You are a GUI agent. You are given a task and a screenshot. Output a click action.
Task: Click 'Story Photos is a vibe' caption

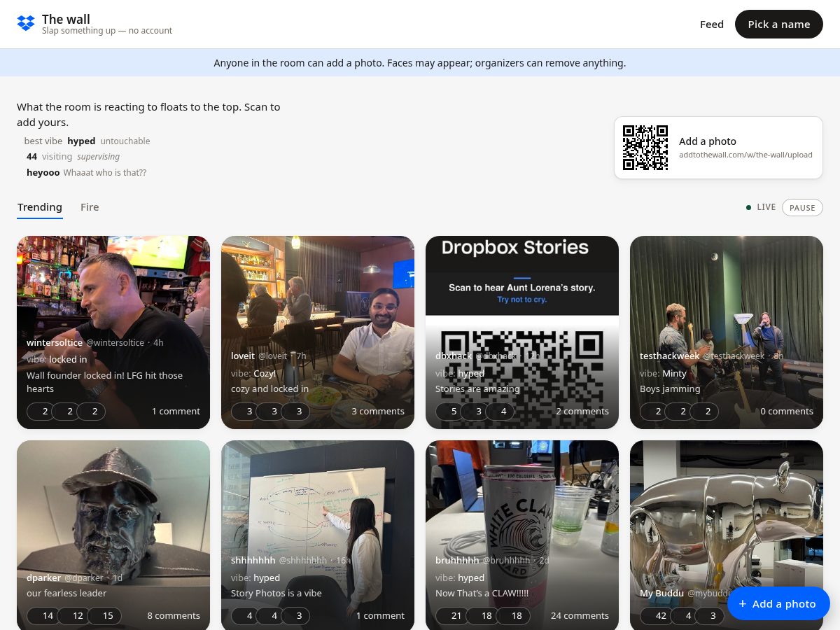(276, 593)
